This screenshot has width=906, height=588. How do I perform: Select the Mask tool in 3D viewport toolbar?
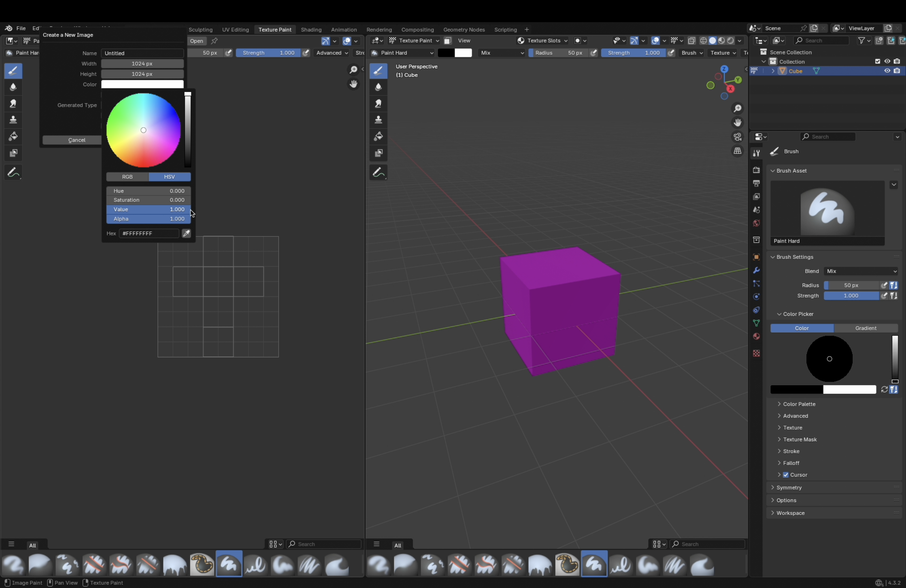[x=378, y=153]
